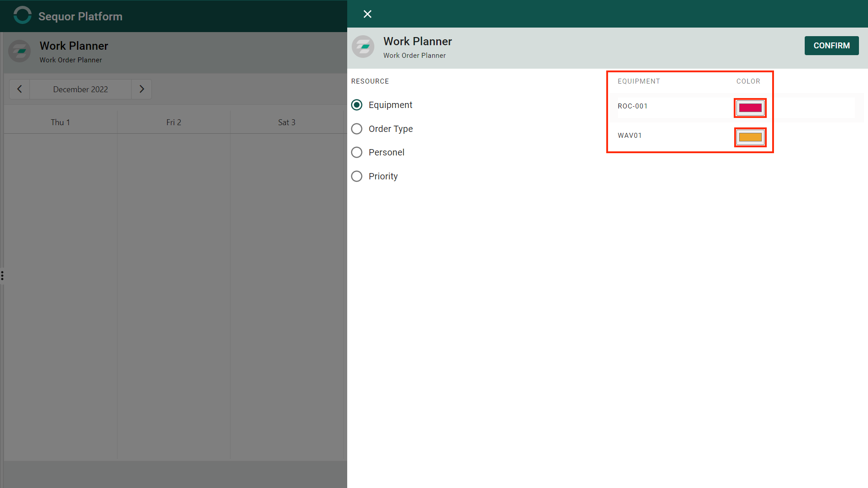Select the Equipment resource radio button

coord(357,105)
